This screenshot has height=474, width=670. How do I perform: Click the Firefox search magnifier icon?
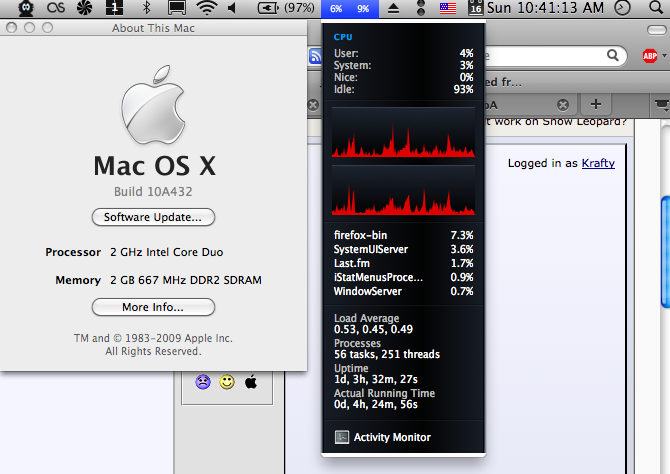pos(613,55)
